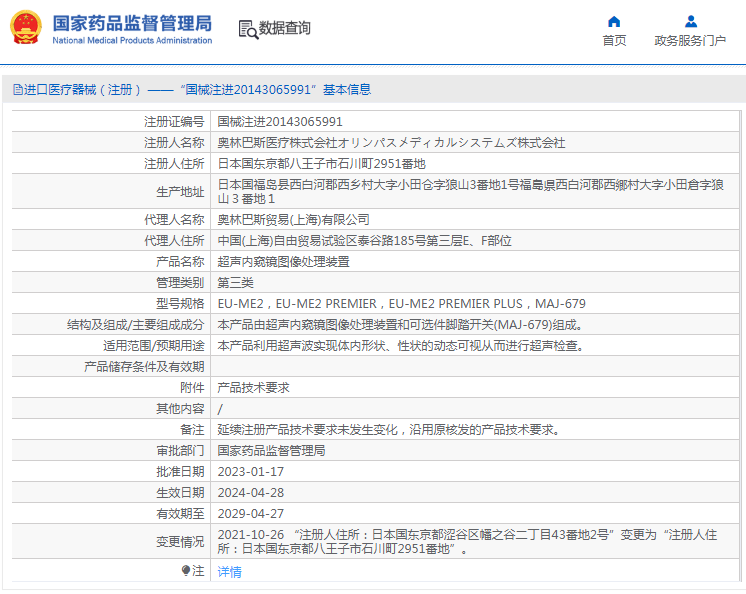Select the 管理类别 value 第三类
746x594 pixels.
pyautogui.click(x=236, y=282)
